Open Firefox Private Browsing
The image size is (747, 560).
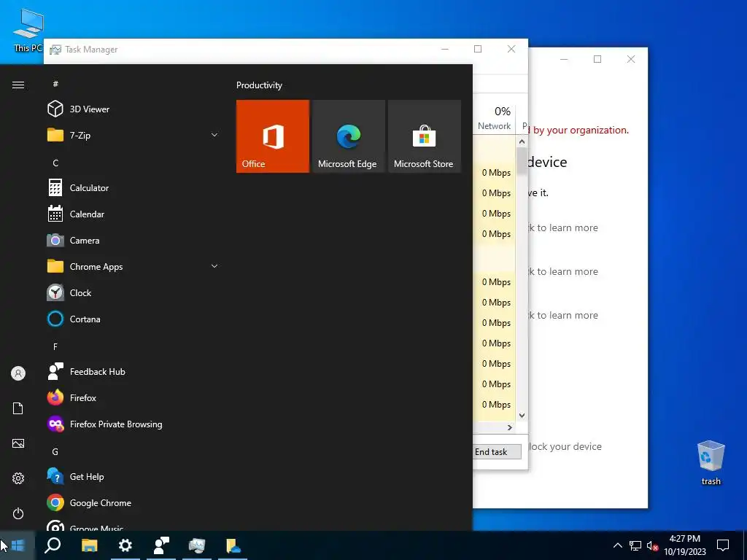pyautogui.click(x=133, y=424)
